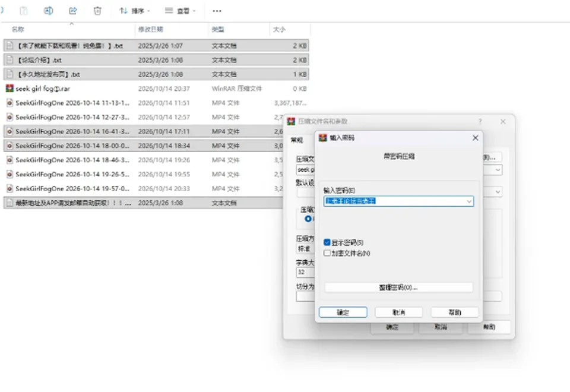Select the WinRAR icon of seek girl fog rar
Viewport: 570px width, 392px height.
pyautogui.click(x=9, y=88)
